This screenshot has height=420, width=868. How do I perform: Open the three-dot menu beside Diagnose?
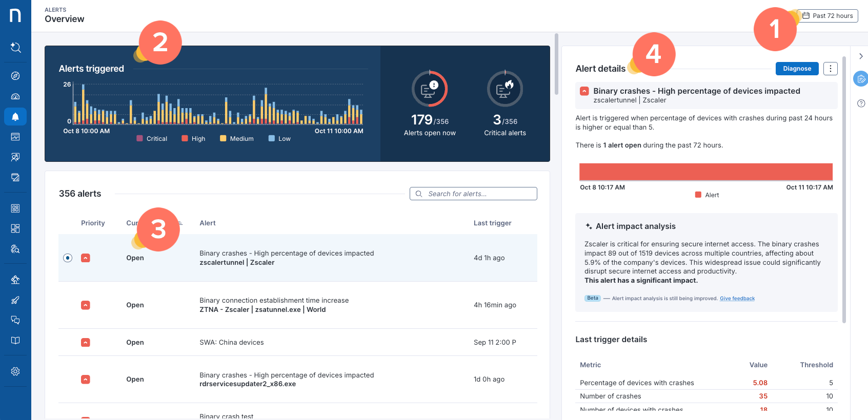click(x=830, y=69)
